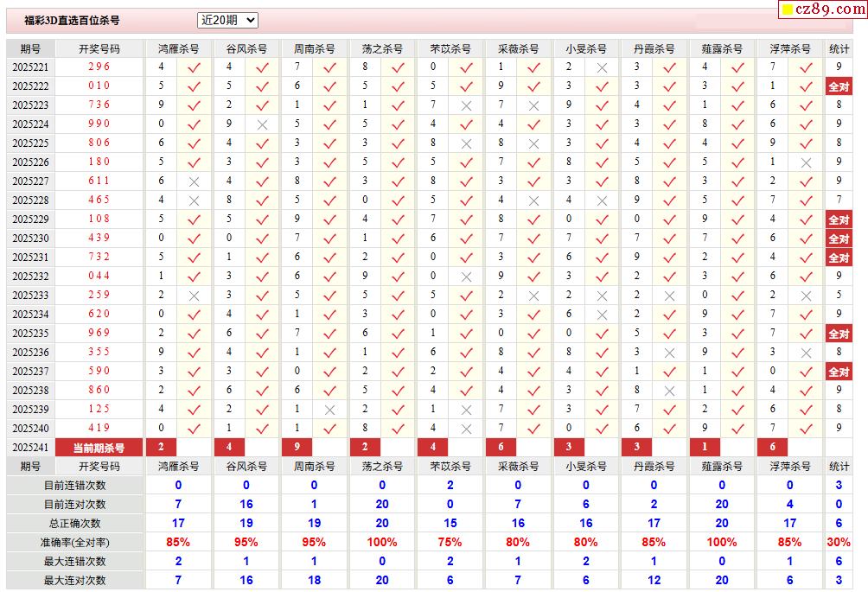This screenshot has width=868, height=592.
Task: Click the current 周南杀号 kill number 9 box
Action: click(x=297, y=447)
